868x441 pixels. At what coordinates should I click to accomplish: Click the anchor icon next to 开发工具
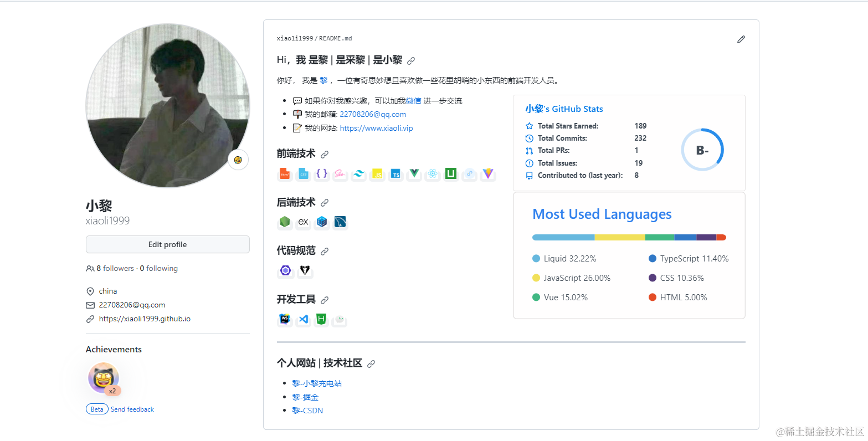[x=325, y=300]
